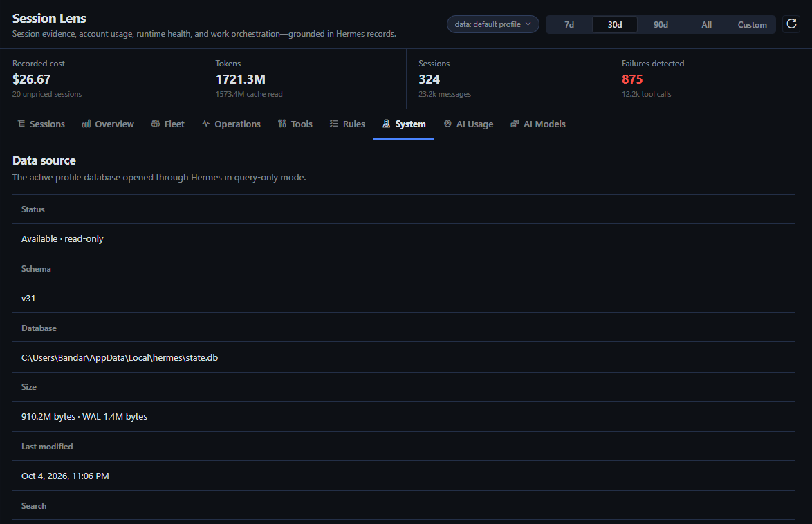This screenshot has width=812, height=524.
Task: Click the Sessions tab list icon
Action: pos(21,123)
